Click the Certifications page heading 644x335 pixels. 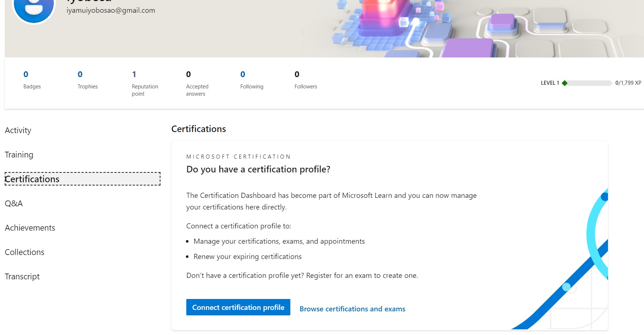point(199,129)
